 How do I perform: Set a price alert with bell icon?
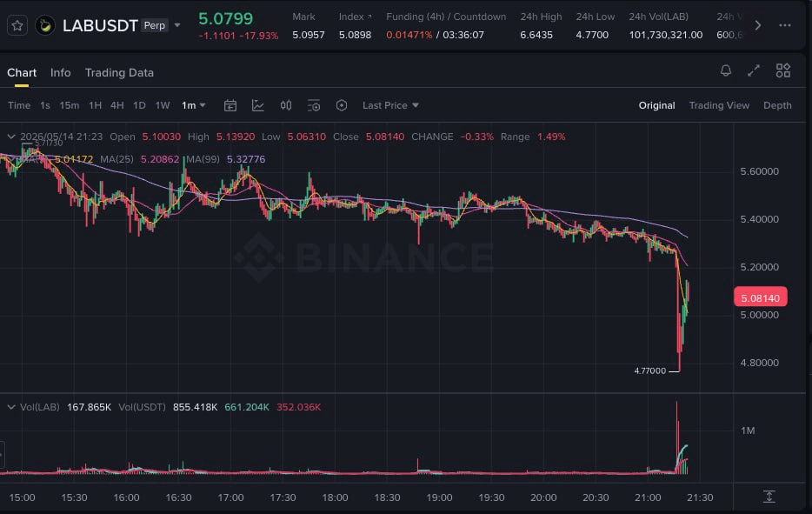(726, 70)
